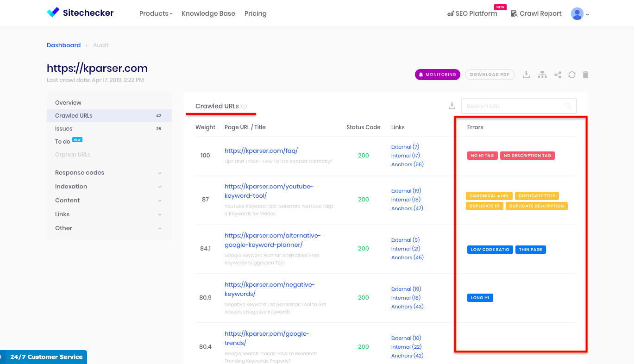Recrawl the site with refresh icon

[x=572, y=75]
